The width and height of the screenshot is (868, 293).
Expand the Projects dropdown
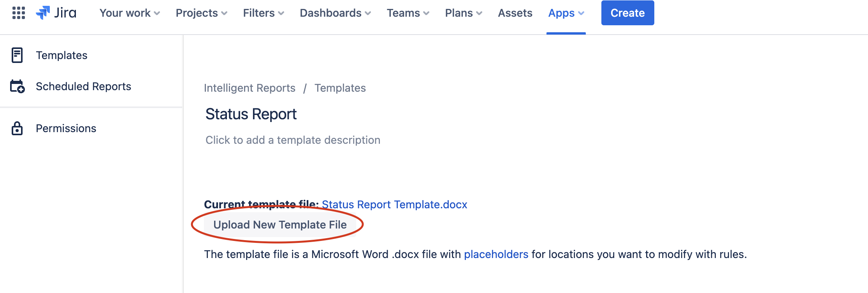[200, 12]
